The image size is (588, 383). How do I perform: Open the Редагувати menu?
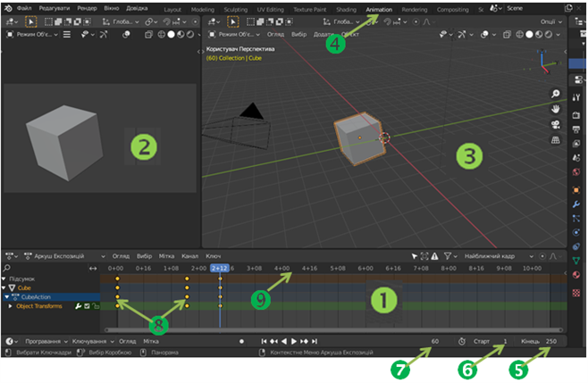[x=55, y=8]
